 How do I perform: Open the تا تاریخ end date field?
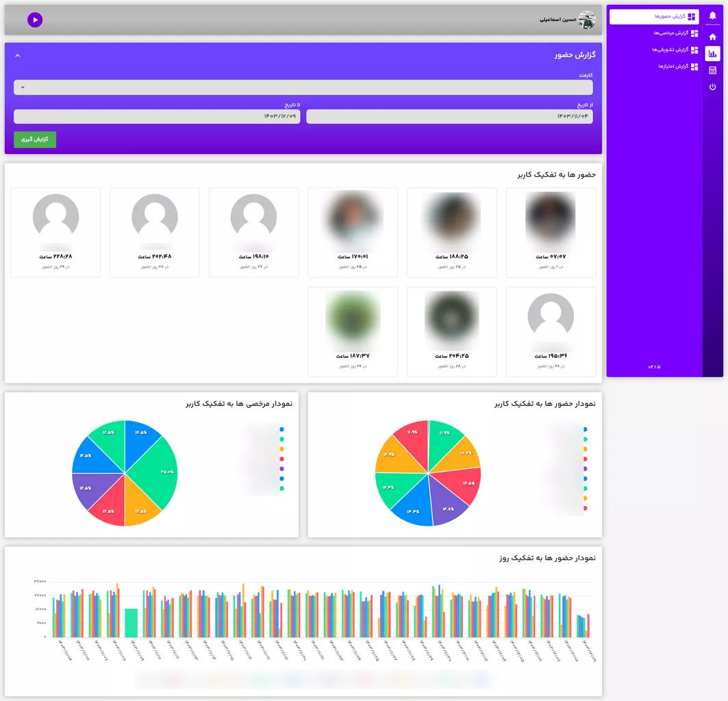point(157,116)
